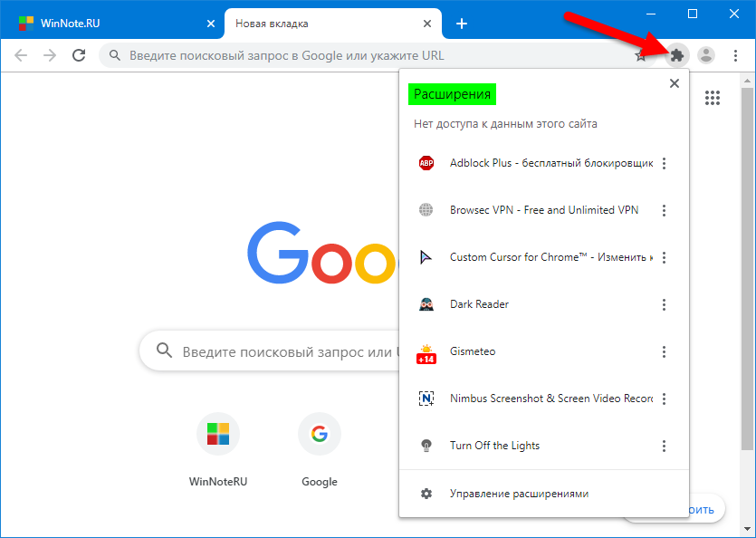Click the Custom Cursor arrow icon
Viewport: 756px width, 538px height.
click(426, 257)
